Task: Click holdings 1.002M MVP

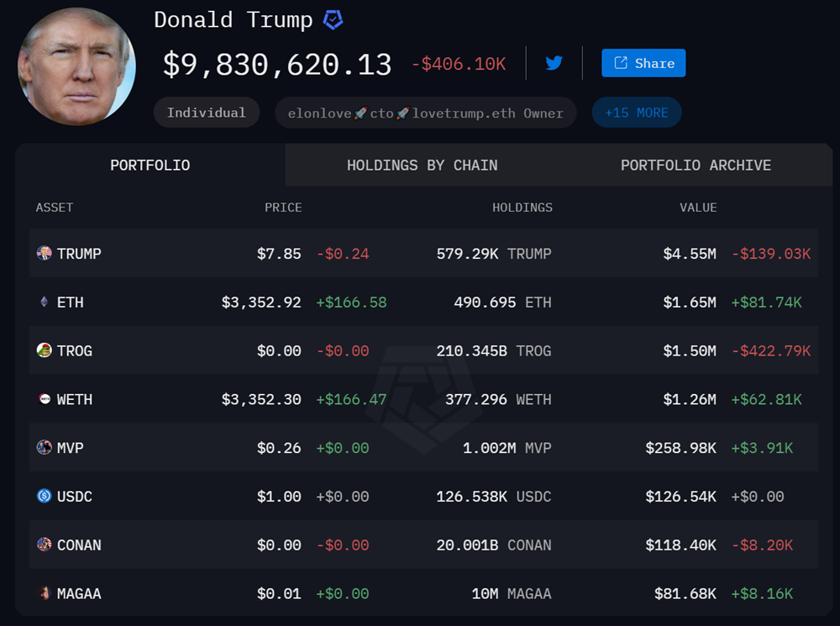Action: pyautogui.click(x=507, y=448)
